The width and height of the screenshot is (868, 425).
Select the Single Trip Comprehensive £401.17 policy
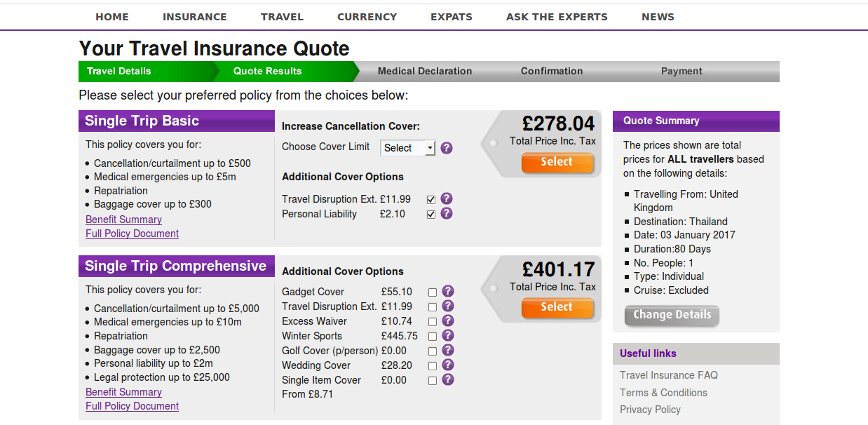(x=557, y=308)
